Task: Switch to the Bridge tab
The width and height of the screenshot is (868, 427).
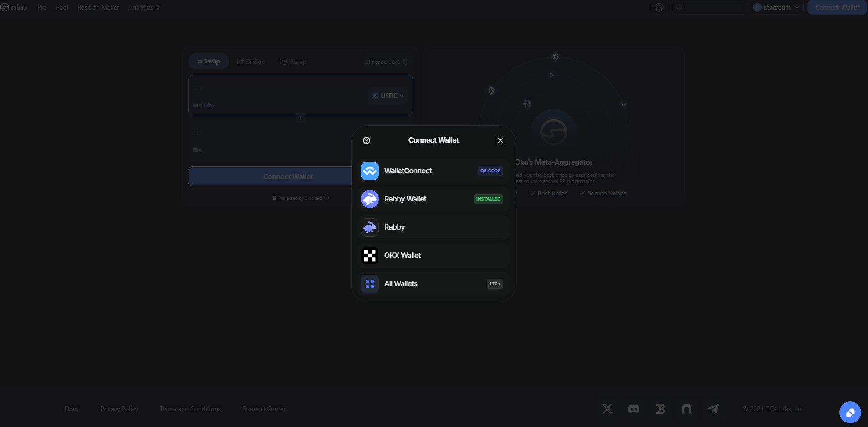Action: pos(251,62)
